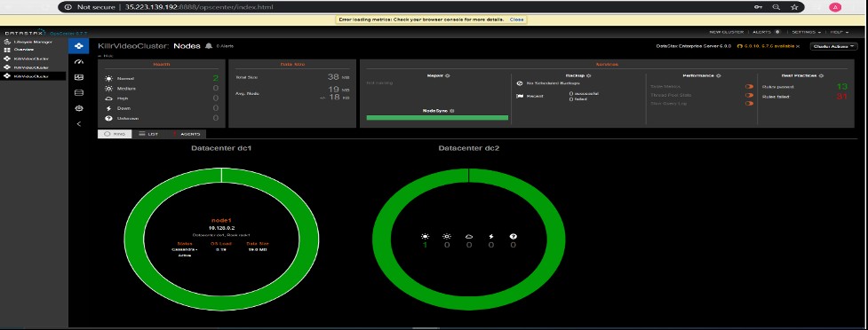Click the node1 label in dc1 ring
Viewport: 868px width, 330px height.
[x=220, y=220]
